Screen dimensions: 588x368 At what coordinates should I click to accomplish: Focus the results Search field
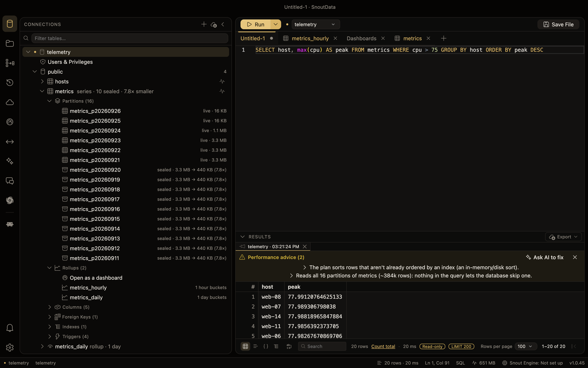322,346
